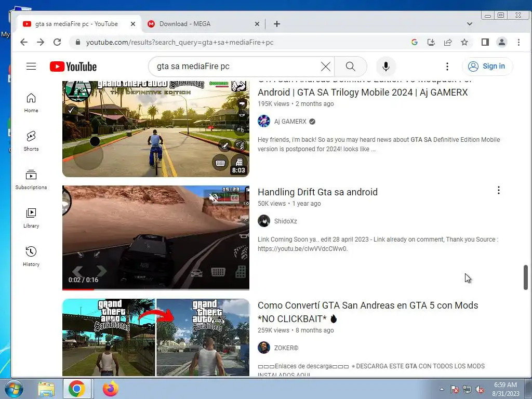Open File Explorer from the taskbar

pos(46,389)
